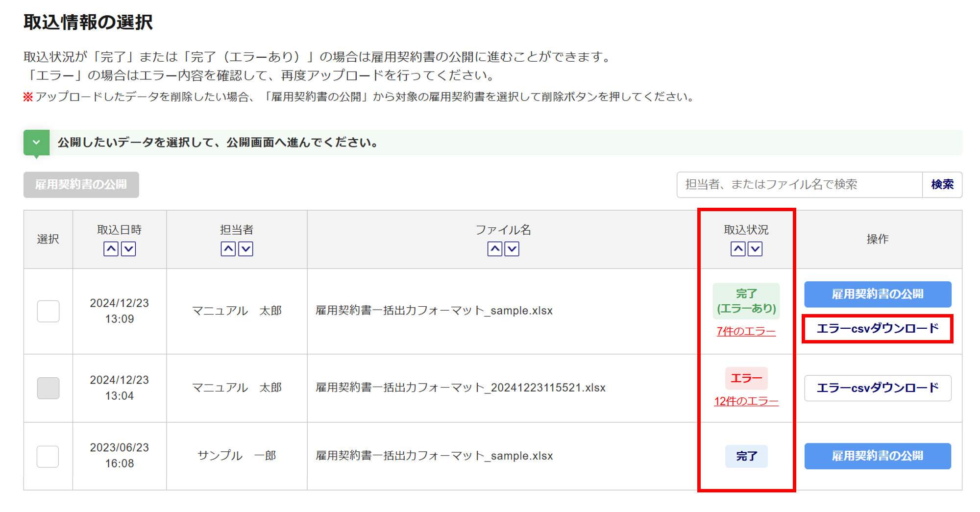This screenshot has width=980, height=512.
Task: Download error csv for the 20241223115521 file
Action: click(877, 388)
